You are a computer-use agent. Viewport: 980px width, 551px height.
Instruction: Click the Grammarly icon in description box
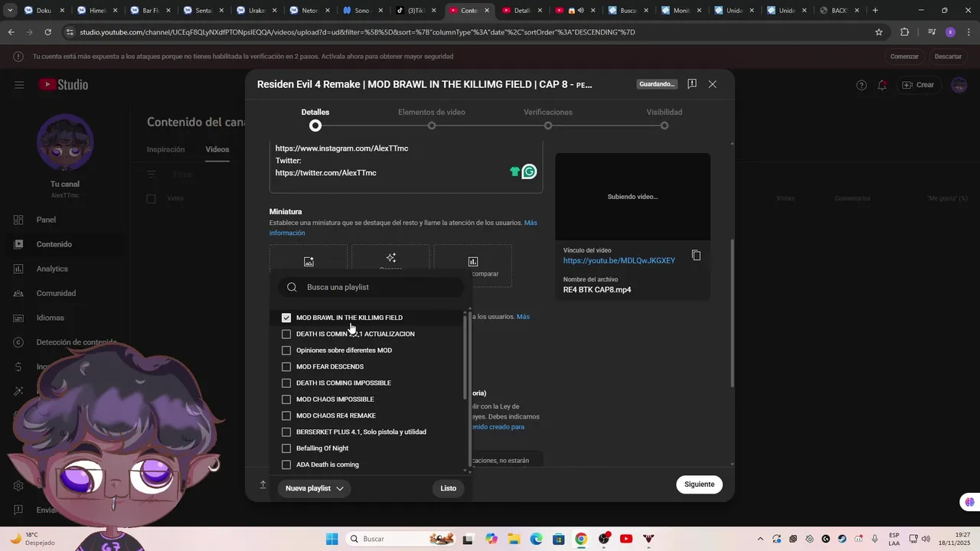[529, 172]
